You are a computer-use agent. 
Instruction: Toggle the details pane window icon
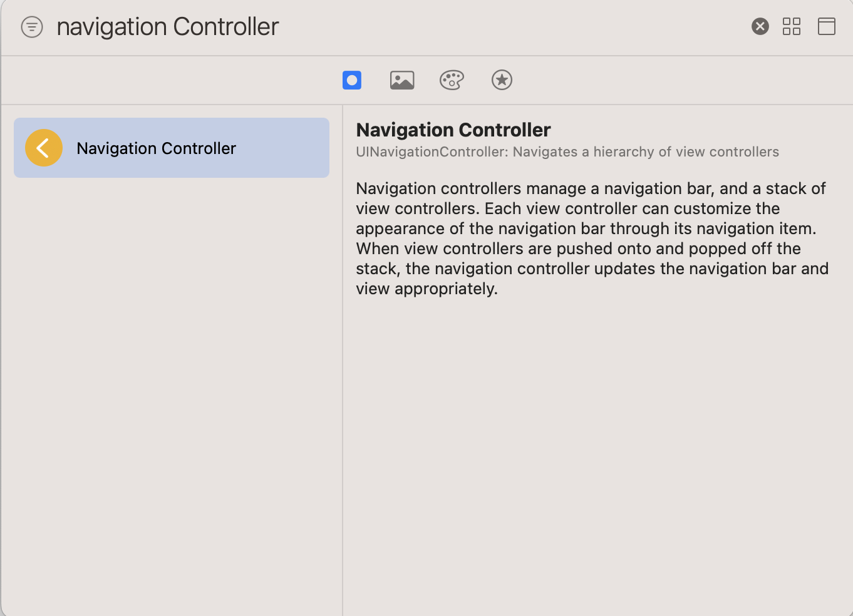(x=827, y=26)
